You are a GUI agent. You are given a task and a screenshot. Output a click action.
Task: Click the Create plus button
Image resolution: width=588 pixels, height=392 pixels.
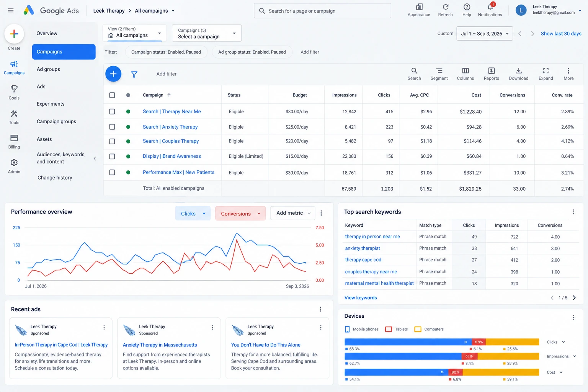[x=14, y=34]
